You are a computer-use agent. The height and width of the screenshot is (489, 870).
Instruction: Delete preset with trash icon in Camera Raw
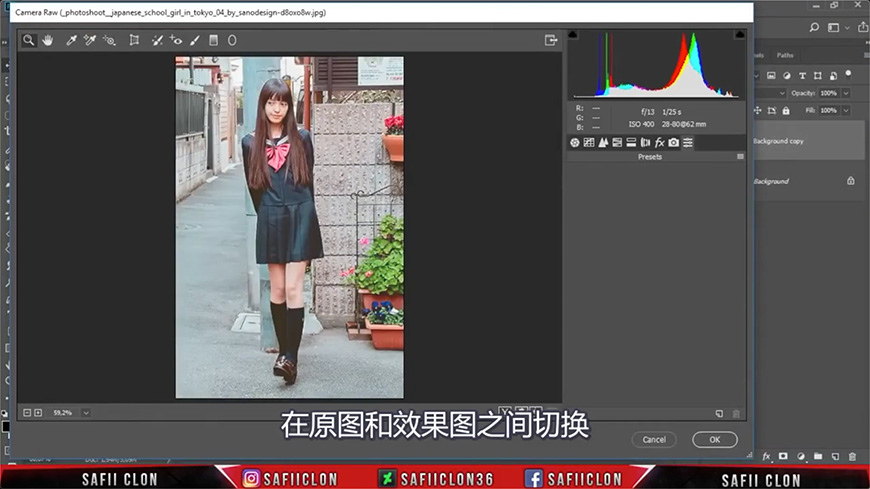(736, 414)
